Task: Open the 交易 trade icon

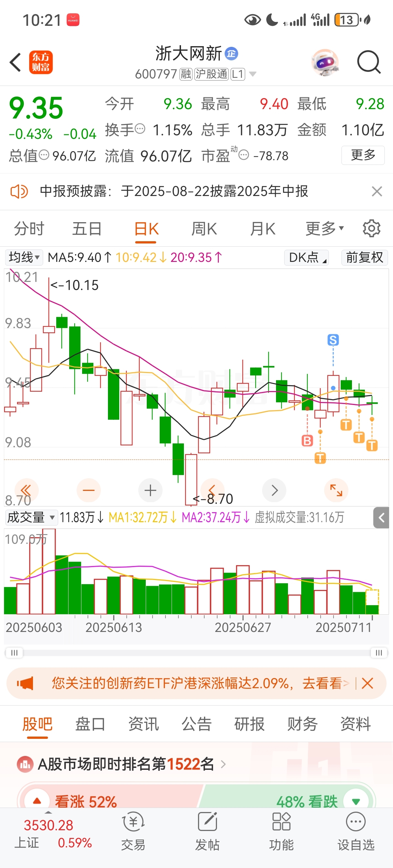Action: [133, 831]
